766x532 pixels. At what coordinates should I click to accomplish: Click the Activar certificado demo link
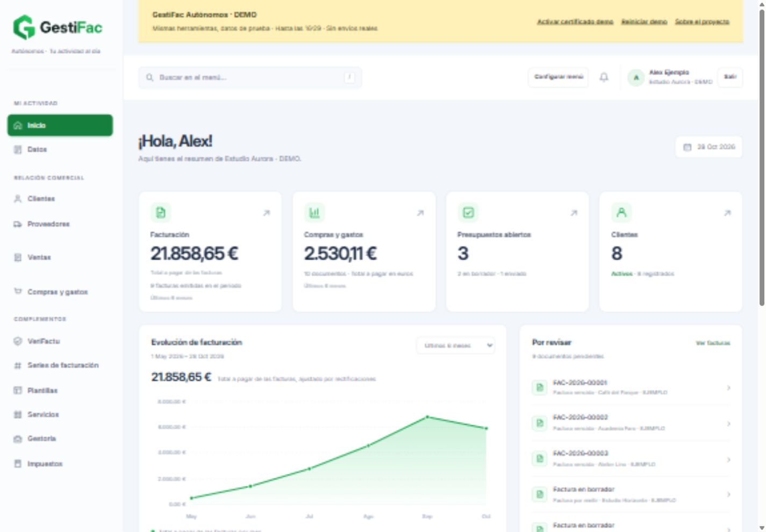pyautogui.click(x=575, y=21)
